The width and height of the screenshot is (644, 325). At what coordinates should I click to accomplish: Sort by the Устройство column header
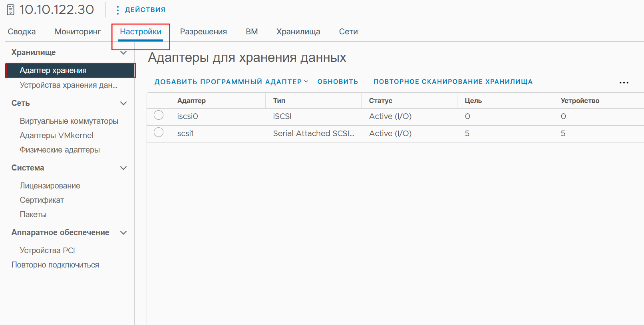[580, 101]
